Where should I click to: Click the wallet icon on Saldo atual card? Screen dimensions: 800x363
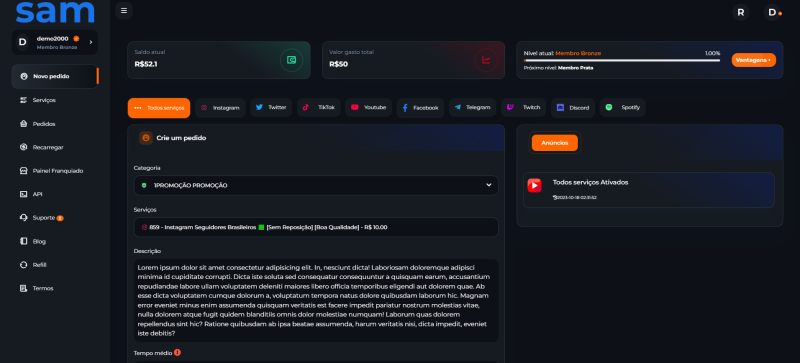tap(291, 60)
